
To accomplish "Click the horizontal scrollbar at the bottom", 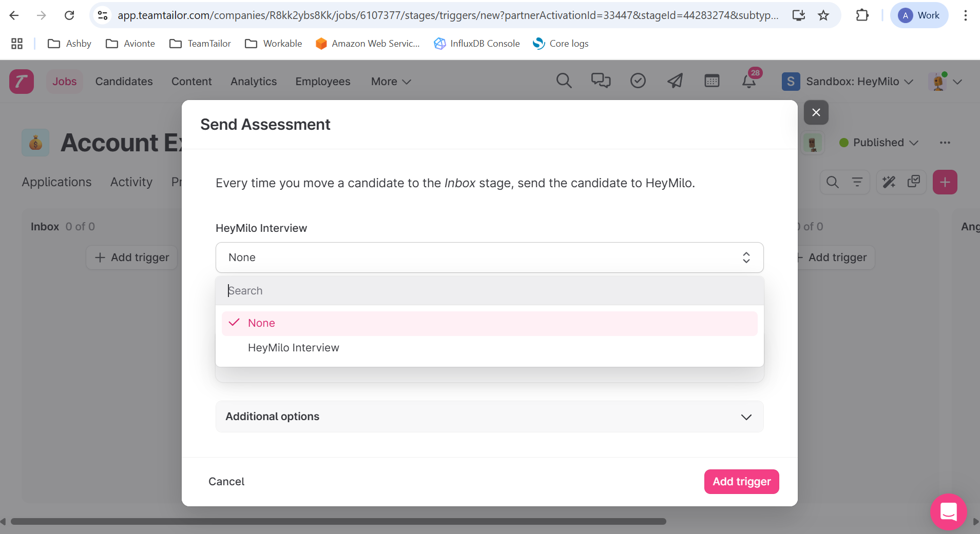I will click(x=339, y=522).
